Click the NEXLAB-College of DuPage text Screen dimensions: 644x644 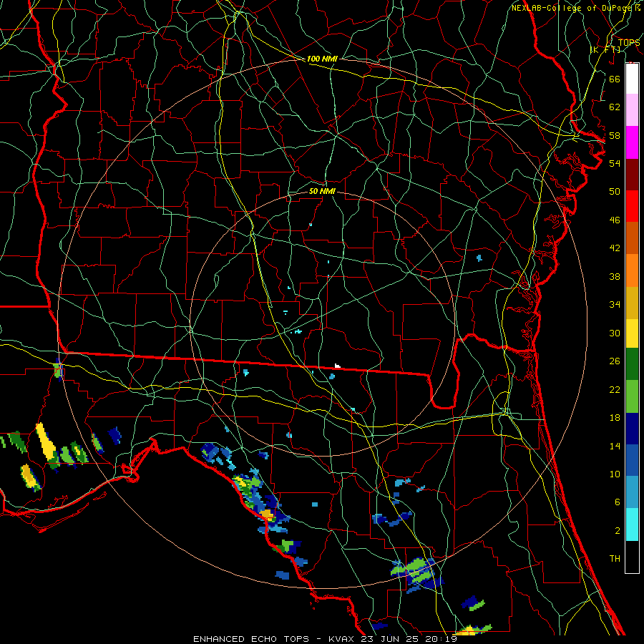[573, 8]
